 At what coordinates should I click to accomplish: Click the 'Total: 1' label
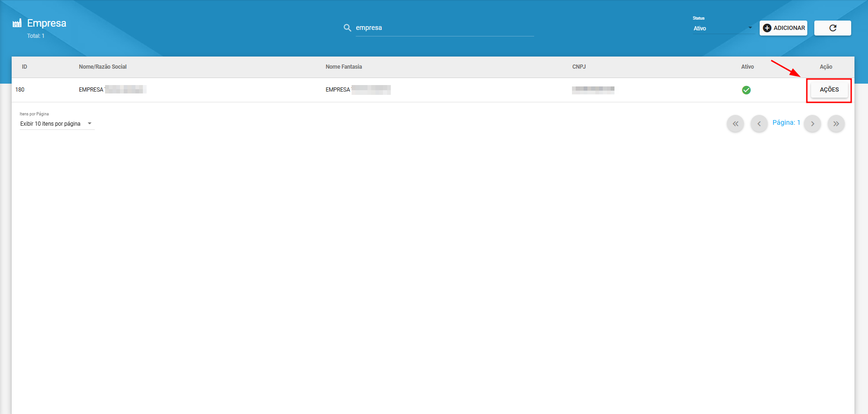coord(35,36)
